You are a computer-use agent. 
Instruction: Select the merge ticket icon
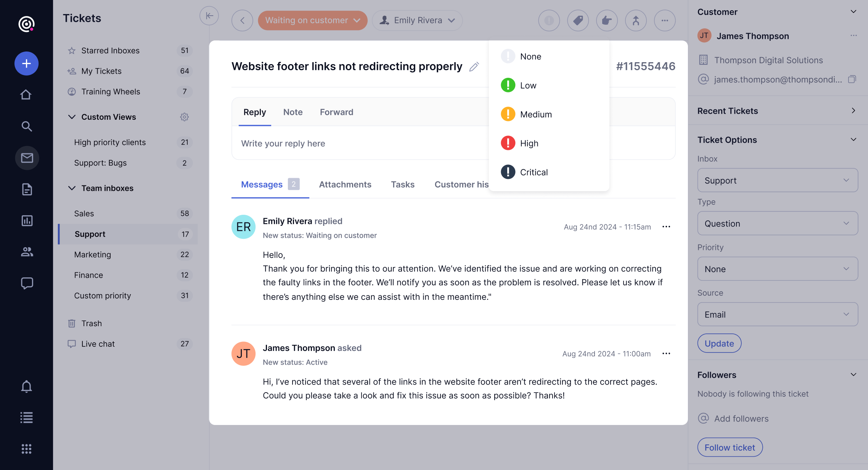click(636, 20)
